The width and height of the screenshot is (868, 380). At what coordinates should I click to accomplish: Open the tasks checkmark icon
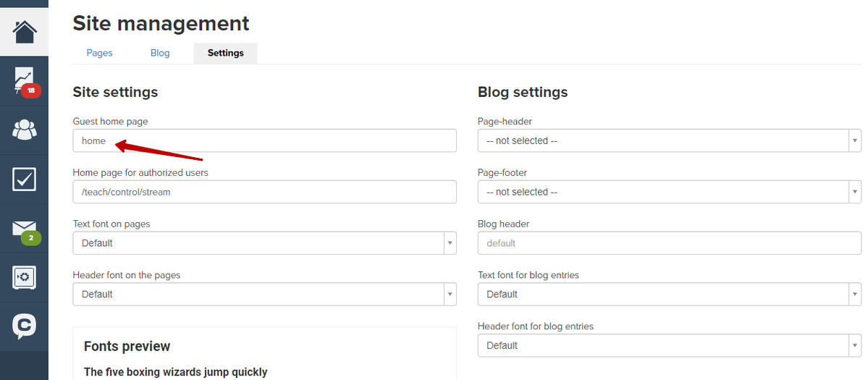tap(25, 179)
